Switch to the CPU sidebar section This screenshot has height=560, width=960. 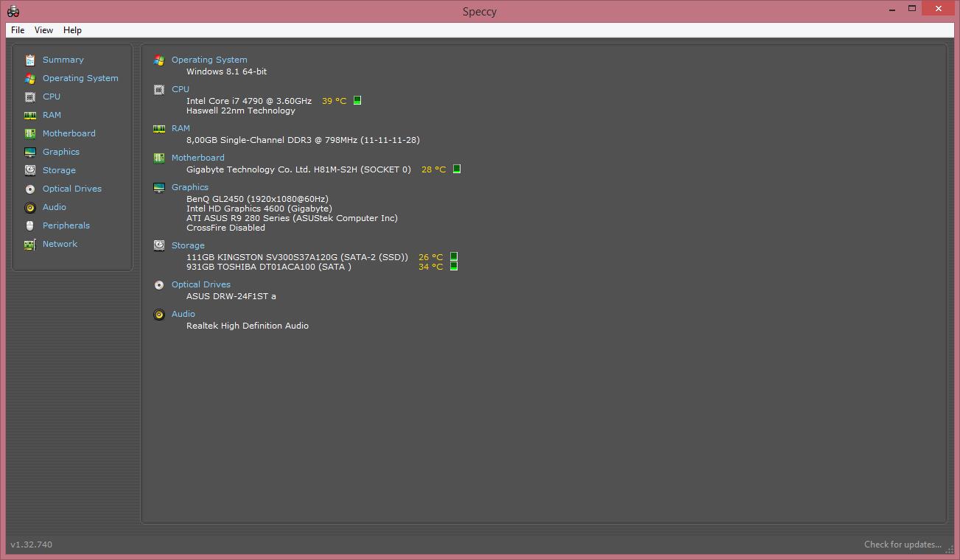(52, 97)
